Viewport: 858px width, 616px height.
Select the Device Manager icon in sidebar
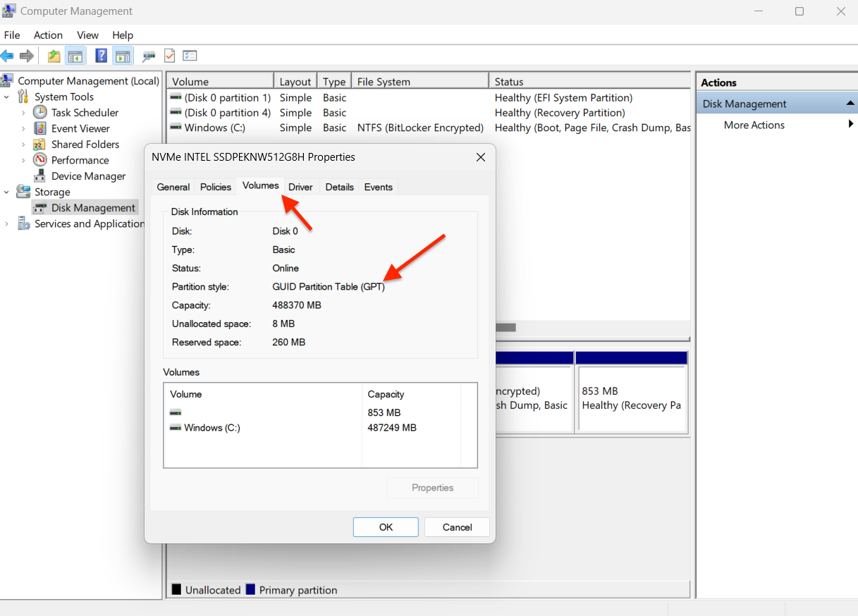[39, 175]
